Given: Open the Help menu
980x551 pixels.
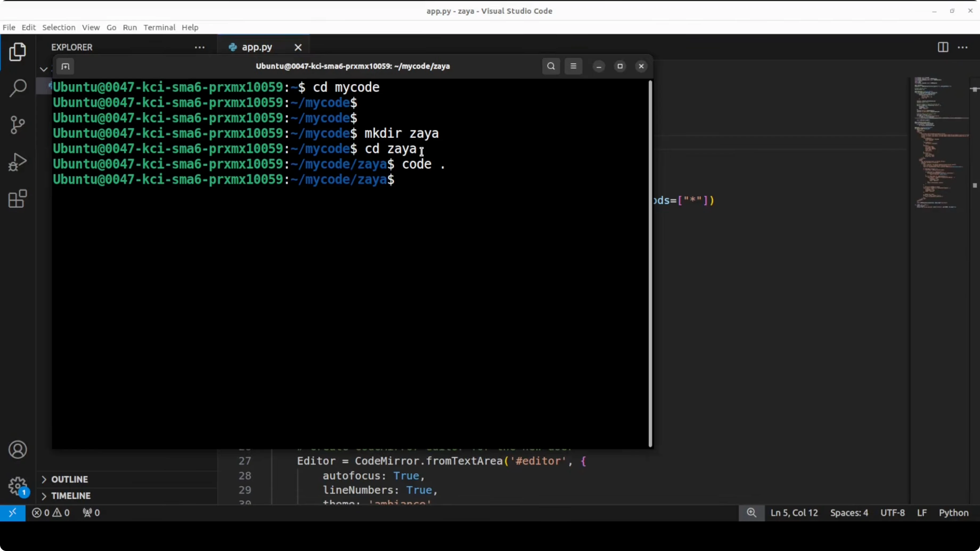Looking at the screenshot, I should click(190, 27).
